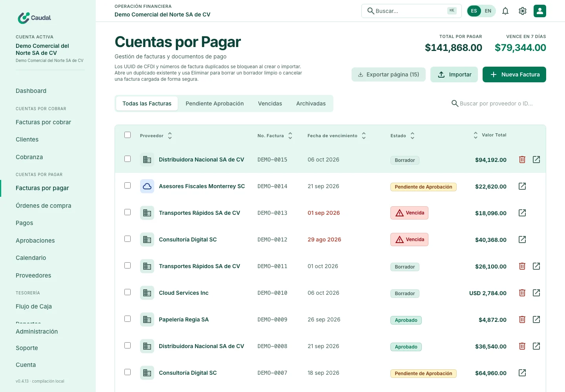This screenshot has height=392, width=565.
Task: Check the DEMO-0015 row checkbox
Action: [128, 159]
